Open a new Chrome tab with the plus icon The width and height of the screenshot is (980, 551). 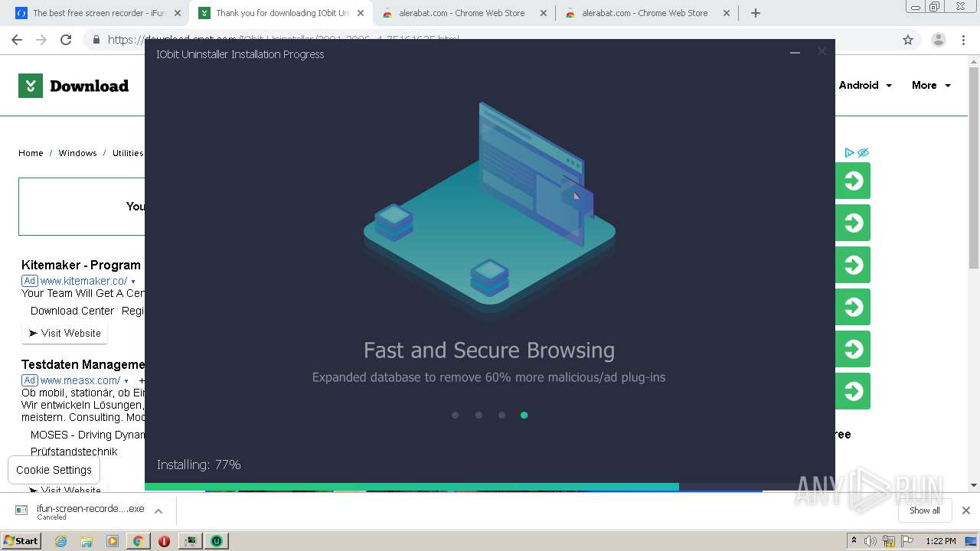pyautogui.click(x=756, y=13)
